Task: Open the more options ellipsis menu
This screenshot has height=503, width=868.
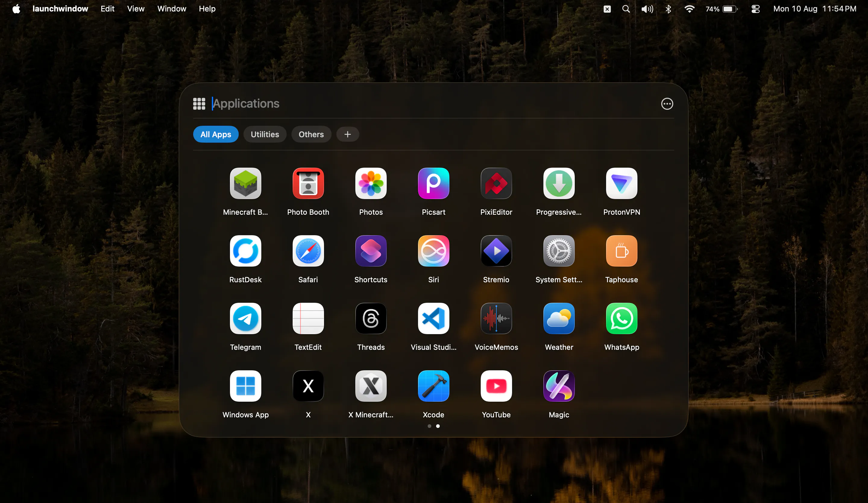Action: (667, 104)
